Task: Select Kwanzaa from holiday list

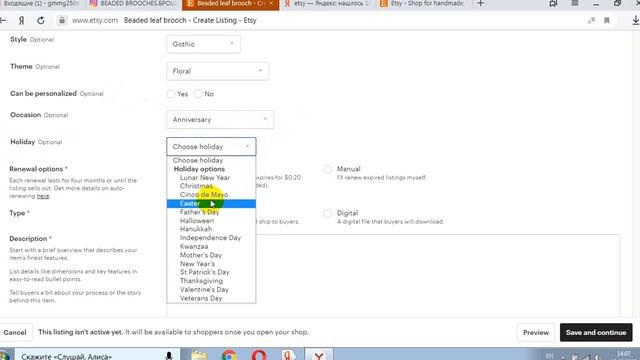Action: click(211, 247)
